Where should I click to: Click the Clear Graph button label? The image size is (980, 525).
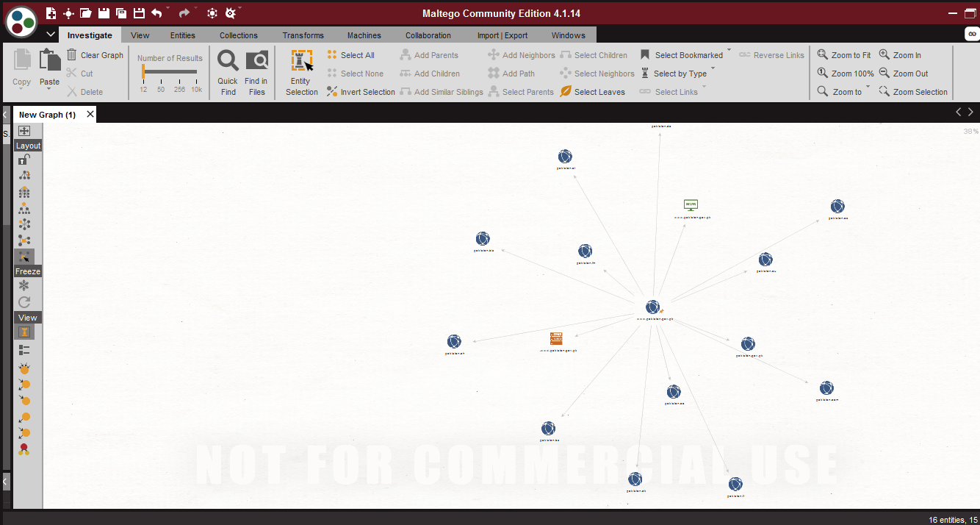point(102,55)
